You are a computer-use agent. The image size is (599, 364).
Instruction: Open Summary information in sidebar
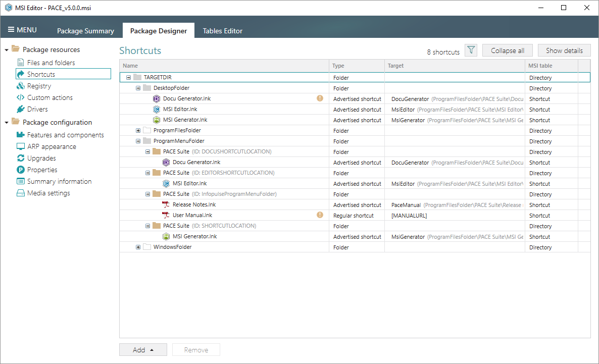tap(59, 181)
